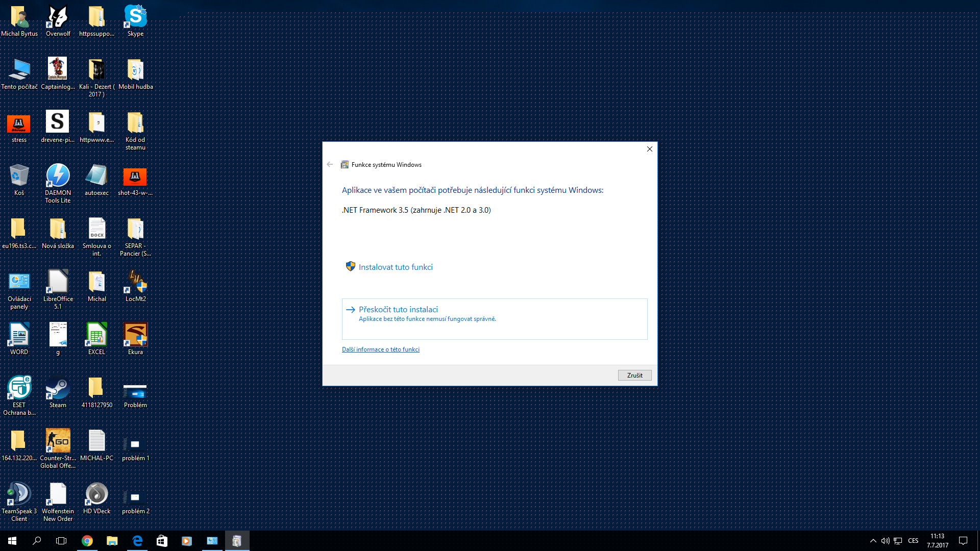Viewport: 980px width, 551px height.
Task: Select 'Přeskočit tuto instalaci' option
Action: tap(398, 310)
